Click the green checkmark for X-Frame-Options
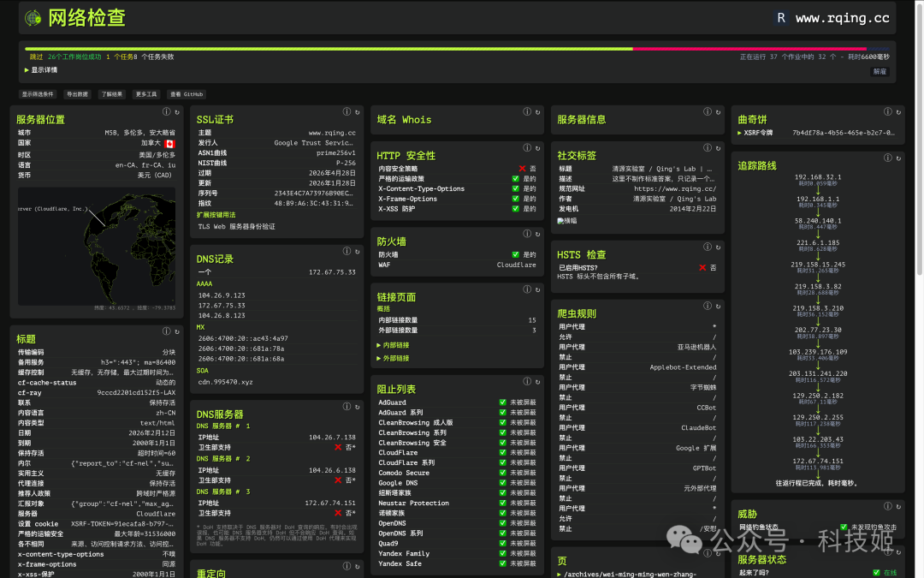Image resolution: width=924 pixels, height=578 pixels. click(516, 199)
